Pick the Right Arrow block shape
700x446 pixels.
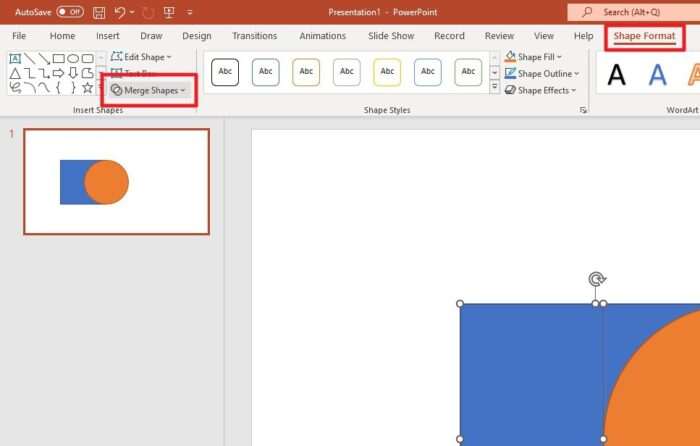[x=58, y=73]
